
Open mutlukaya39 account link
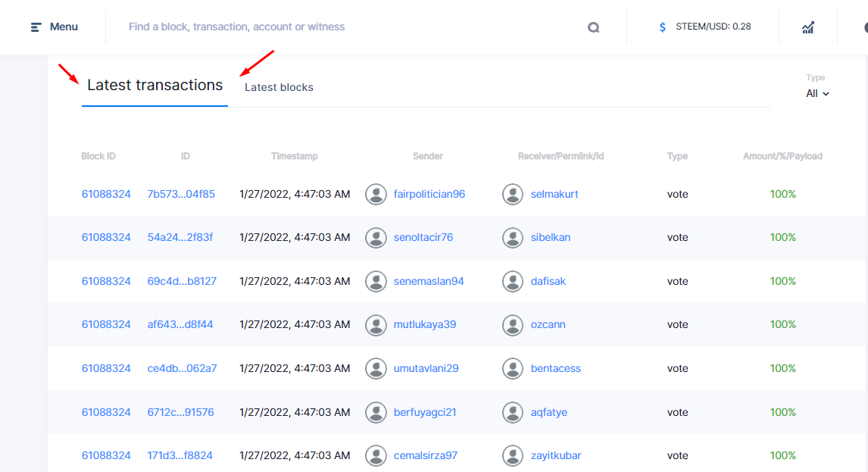[x=425, y=324]
